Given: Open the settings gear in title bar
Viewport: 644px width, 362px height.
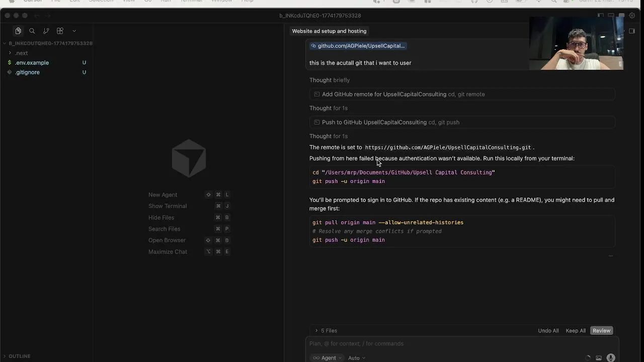Looking at the screenshot, I should click(x=632, y=16).
